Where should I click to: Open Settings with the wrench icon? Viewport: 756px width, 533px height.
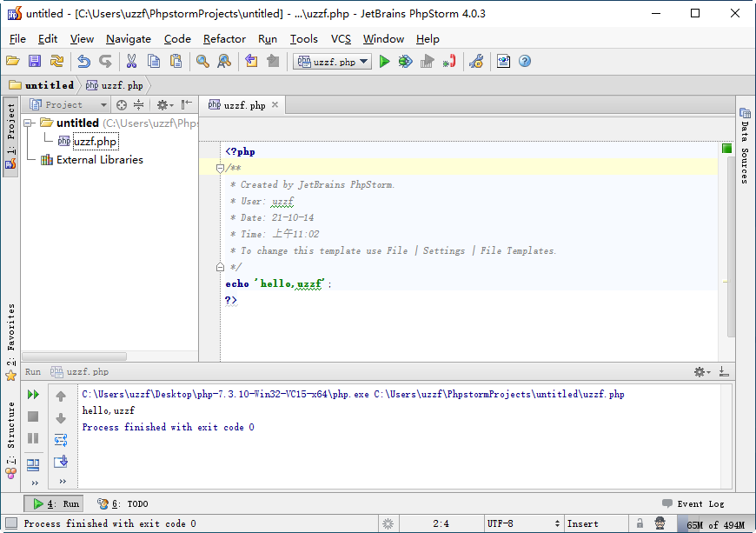point(477,61)
